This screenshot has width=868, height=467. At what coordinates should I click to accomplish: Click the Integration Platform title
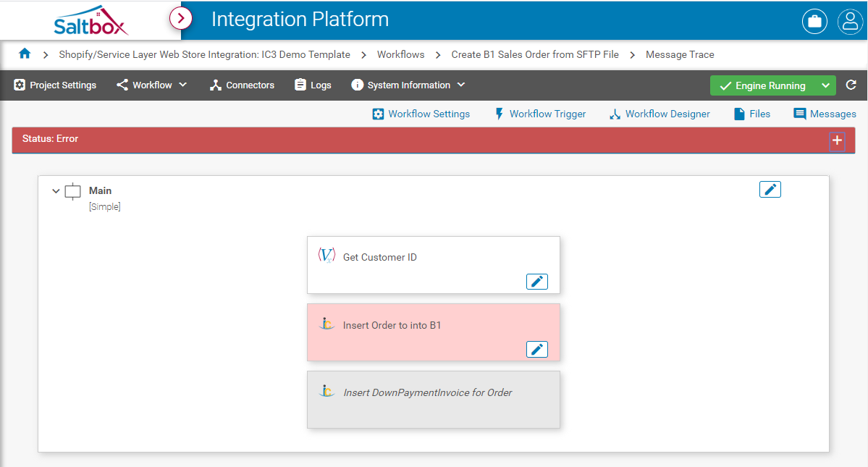pyautogui.click(x=300, y=20)
